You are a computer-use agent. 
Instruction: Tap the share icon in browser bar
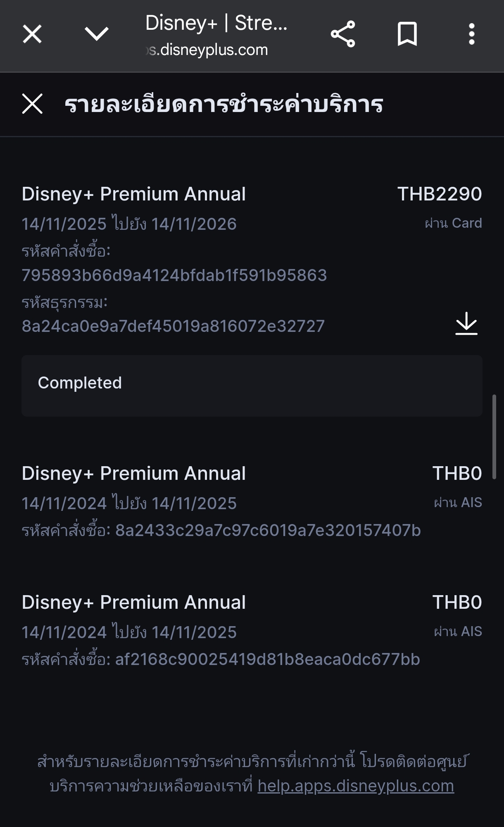tap(343, 34)
